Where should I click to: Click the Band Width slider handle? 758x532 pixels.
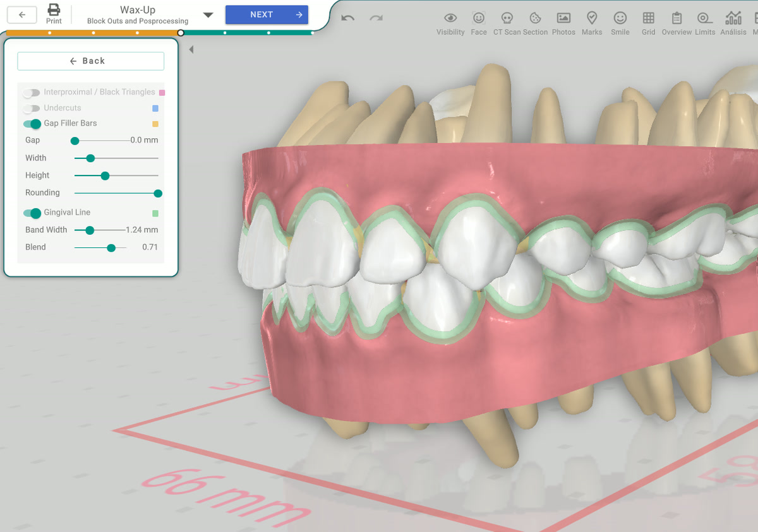(90, 230)
